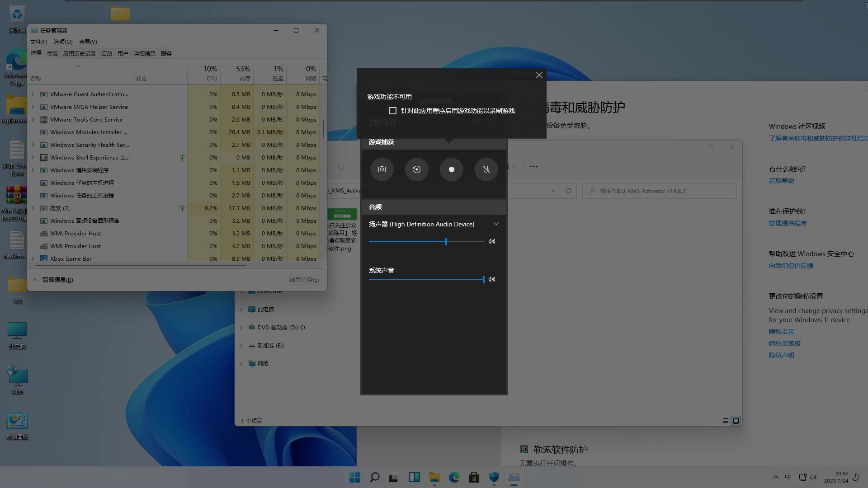
Task: Open taskbar Search icon
Action: pos(375,477)
